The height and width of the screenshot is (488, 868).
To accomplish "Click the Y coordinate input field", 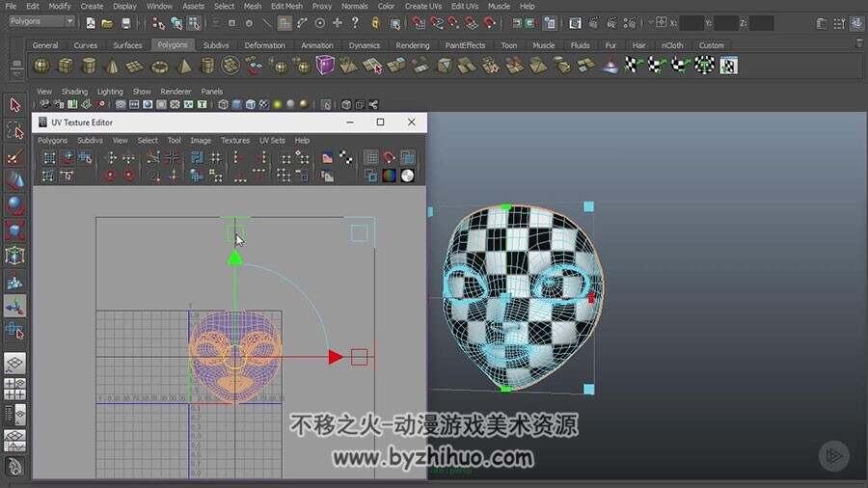I will point(725,23).
